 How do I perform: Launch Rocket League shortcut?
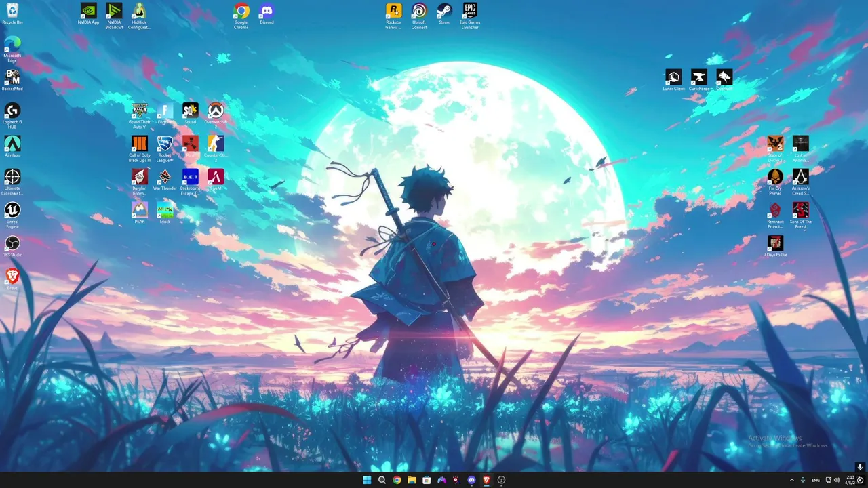click(165, 148)
